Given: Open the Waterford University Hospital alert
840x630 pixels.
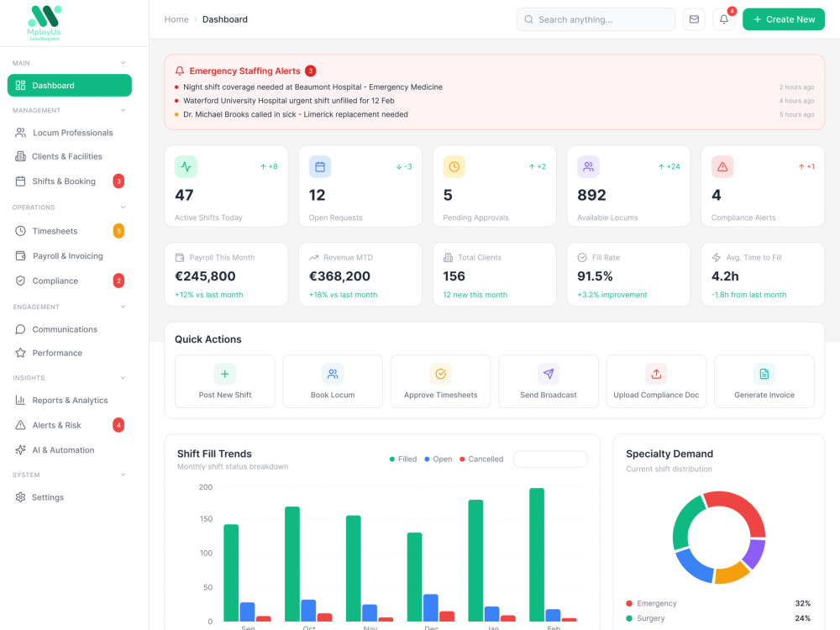Looking at the screenshot, I should (x=494, y=101).
